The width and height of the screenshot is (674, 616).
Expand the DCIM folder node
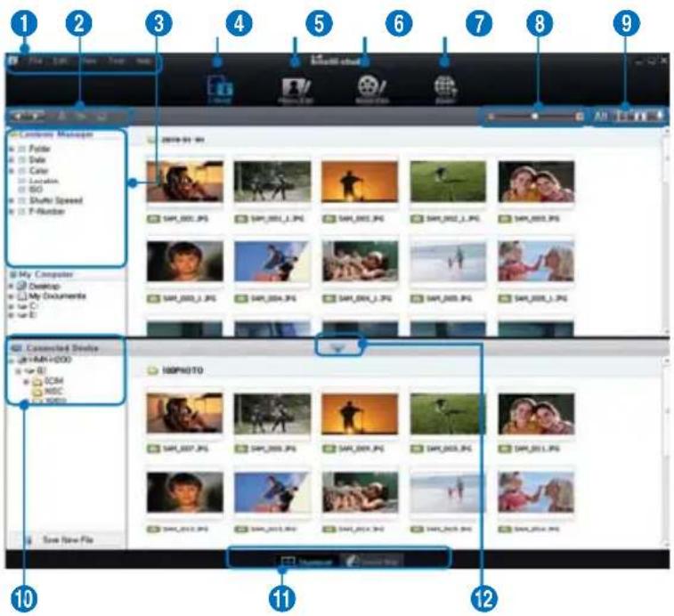point(26,381)
